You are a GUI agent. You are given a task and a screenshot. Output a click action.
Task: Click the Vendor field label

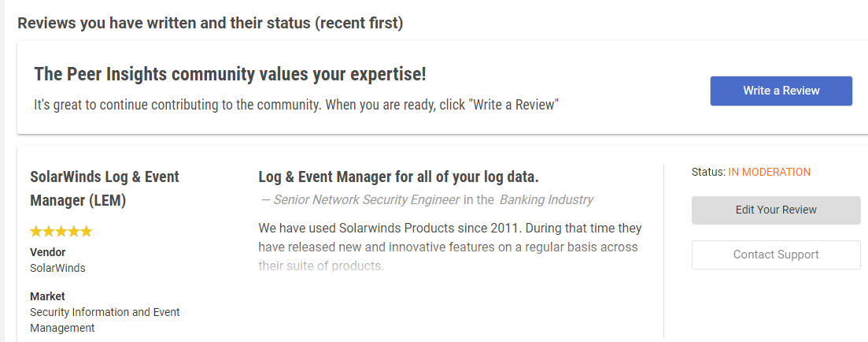[47, 252]
